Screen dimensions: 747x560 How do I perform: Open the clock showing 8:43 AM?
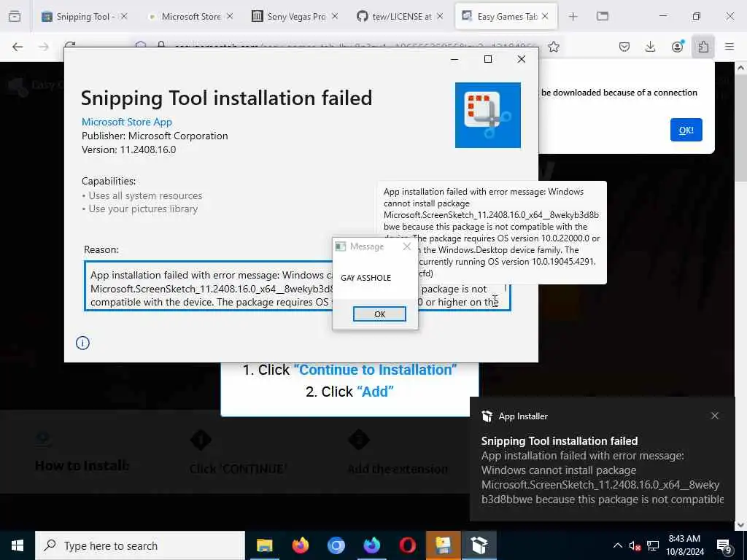coord(684,545)
